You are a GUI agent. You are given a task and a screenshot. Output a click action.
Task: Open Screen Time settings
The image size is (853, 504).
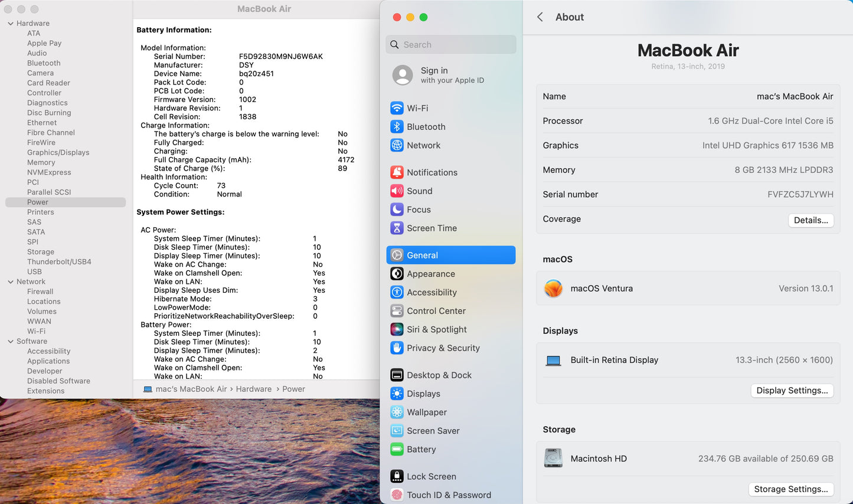coord(432,228)
